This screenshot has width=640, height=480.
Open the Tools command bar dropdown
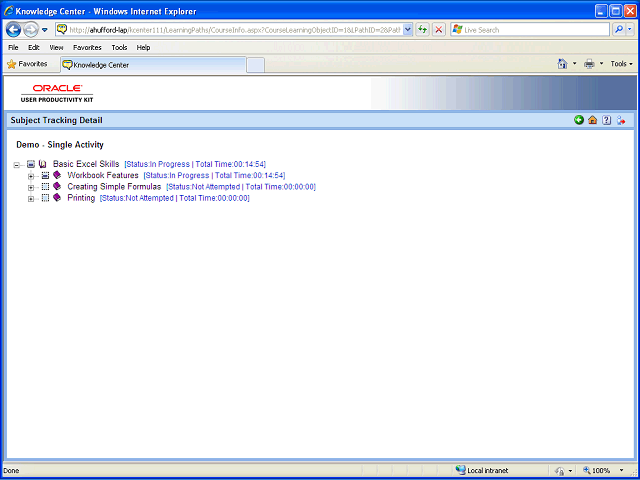pyautogui.click(x=621, y=64)
